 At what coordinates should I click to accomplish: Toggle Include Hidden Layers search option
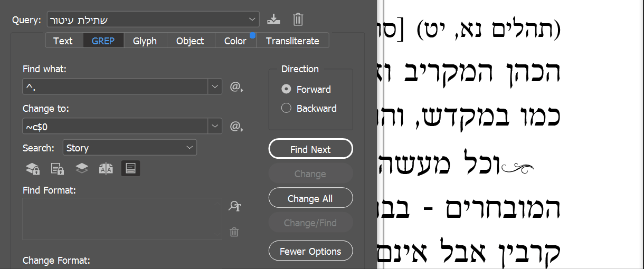pyautogui.click(x=81, y=169)
